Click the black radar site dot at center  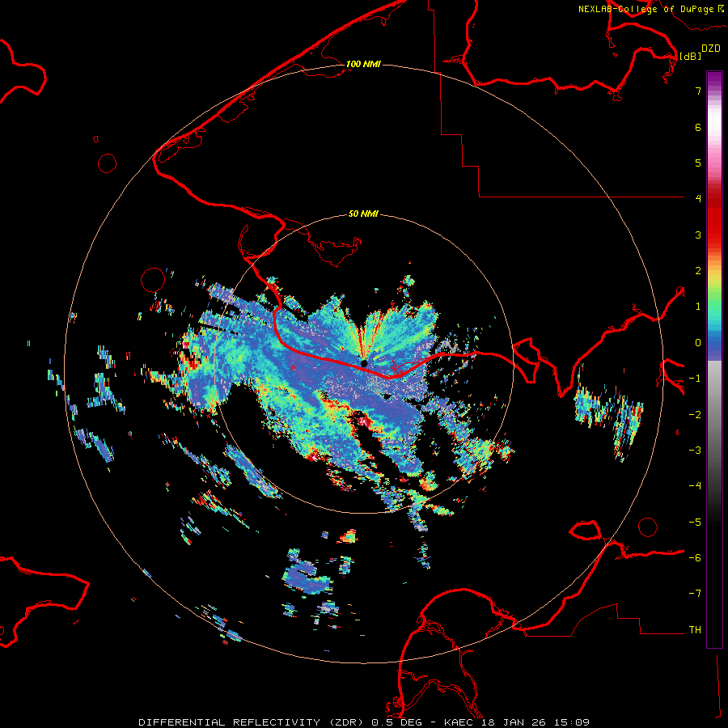click(364, 363)
